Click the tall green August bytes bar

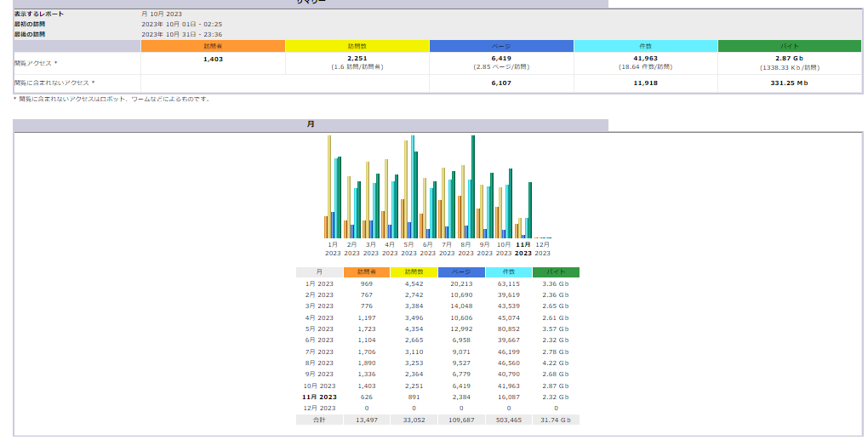473,186
